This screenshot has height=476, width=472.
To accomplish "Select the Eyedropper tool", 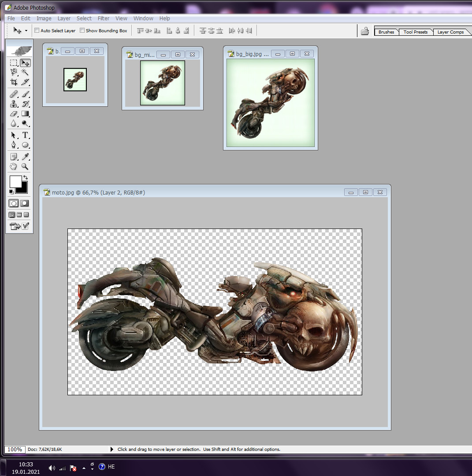I will [x=25, y=157].
